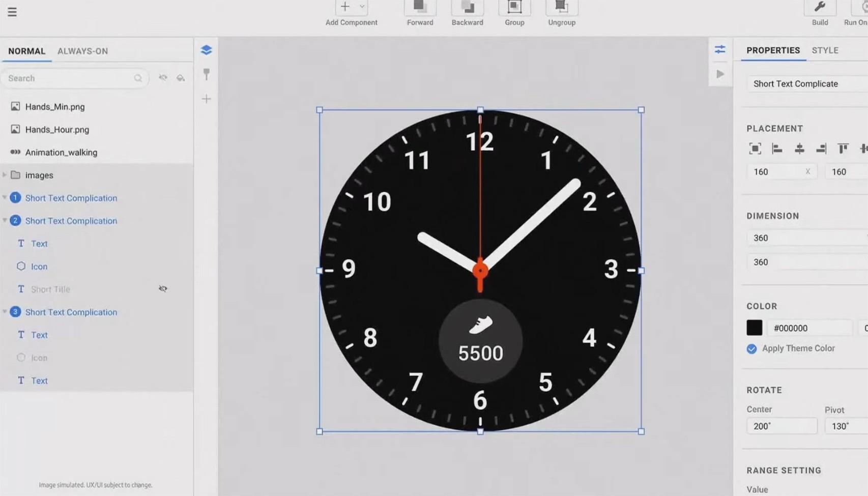The width and height of the screenshot is (868, 496).
Task: Click the Build icon
Action: coord(820,8)
